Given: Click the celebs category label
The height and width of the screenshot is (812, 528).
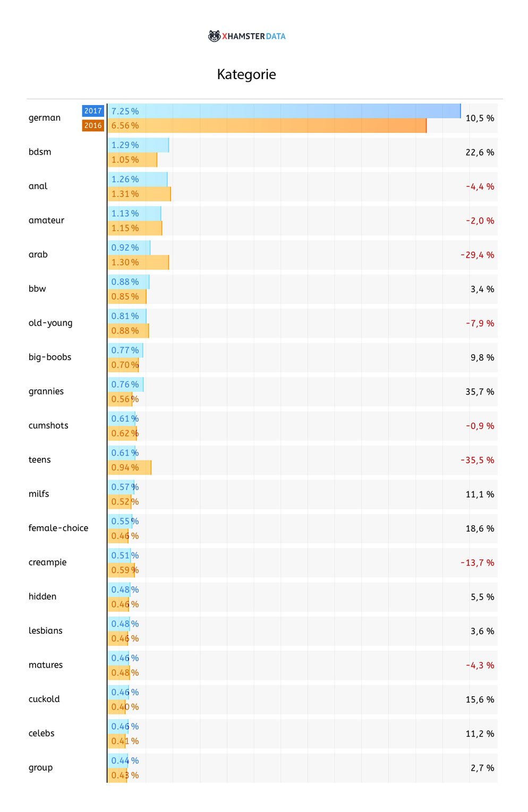Looking at the screenshot, I should point(41,733).
